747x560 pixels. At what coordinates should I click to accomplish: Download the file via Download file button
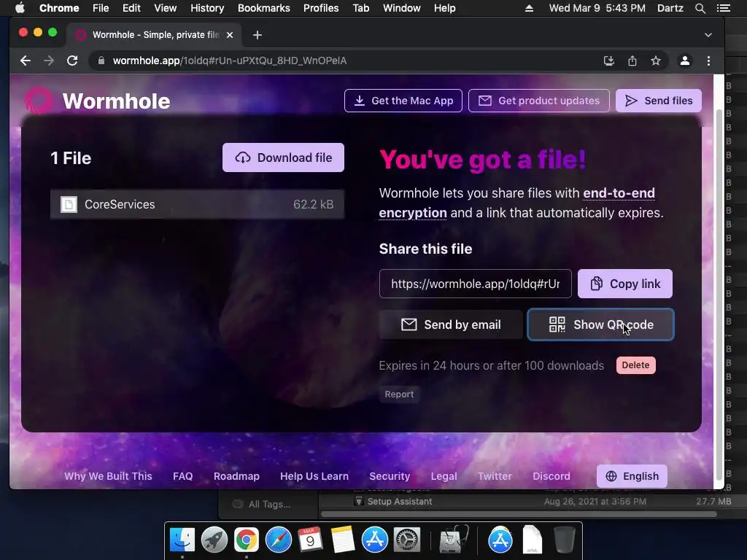[x=283, y=157]
